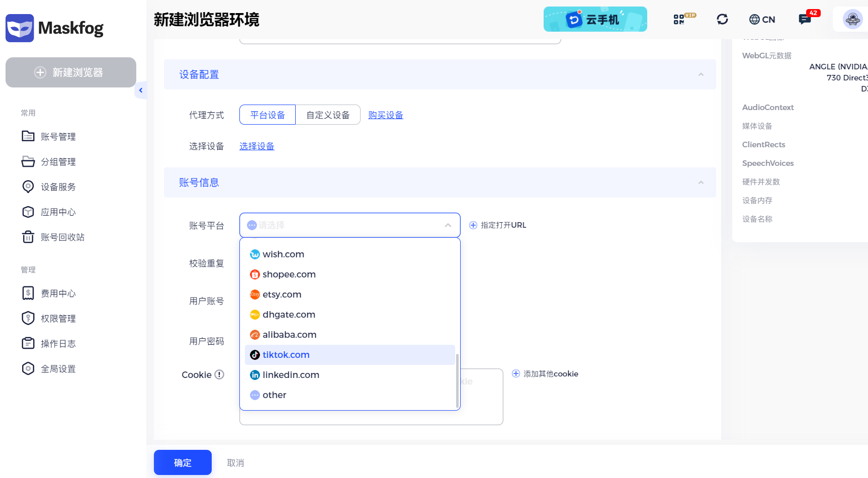Open 设备服务 location pin icon
This screenshot has width=868, height=478.
[28, 186]
